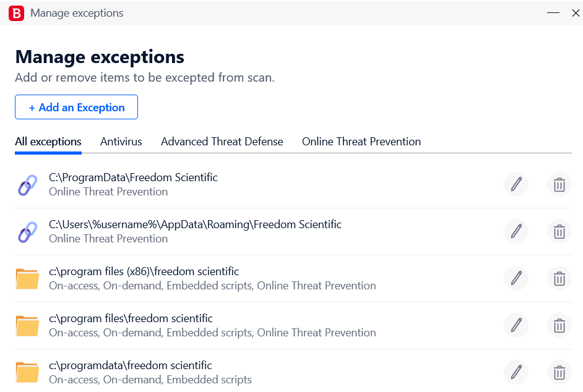Screen dimensions: 583x392
Task: Delete the C:\ProgramData\Freedom Scientific exception
Action: click(559, 184)
